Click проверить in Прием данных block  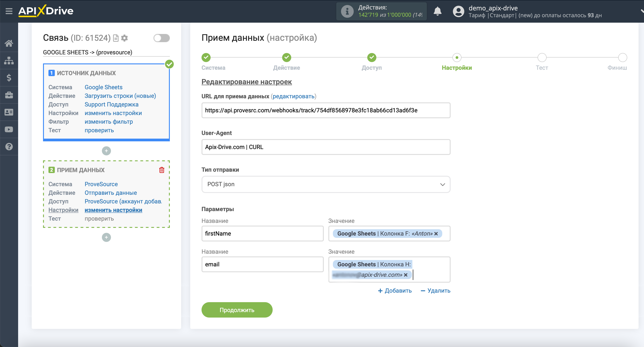[99, 219]
